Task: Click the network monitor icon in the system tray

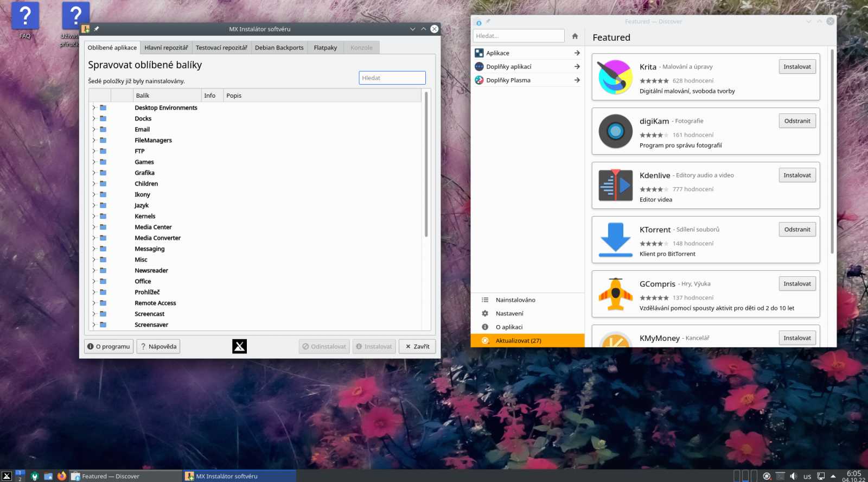Action: click(821, 476)
